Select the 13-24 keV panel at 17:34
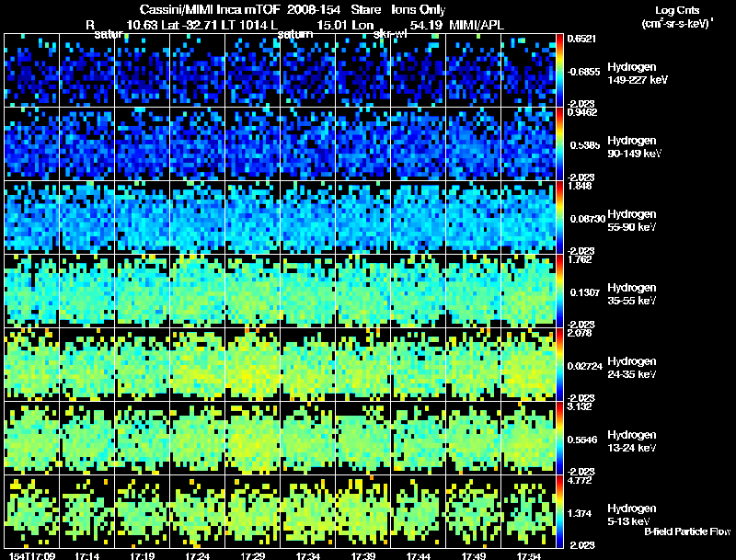This screenshot has width=736, height=560. [308, 439]
